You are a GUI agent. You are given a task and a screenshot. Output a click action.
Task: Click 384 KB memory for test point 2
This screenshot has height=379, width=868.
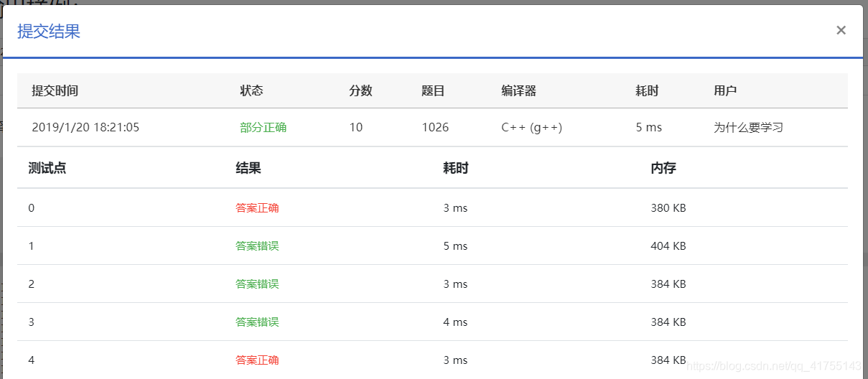point(668,284)
